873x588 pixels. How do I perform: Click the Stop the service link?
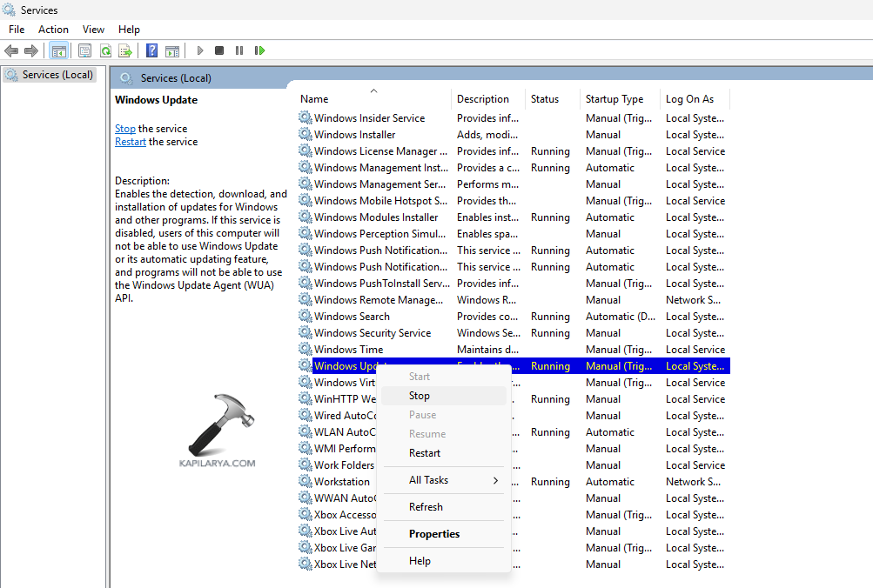tap(124, 128)
